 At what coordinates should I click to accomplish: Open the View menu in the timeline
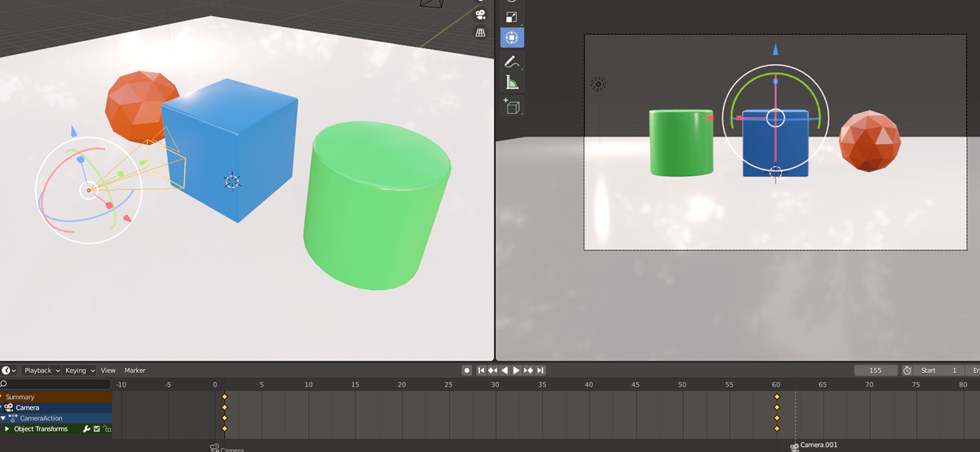tap(108, 371)
